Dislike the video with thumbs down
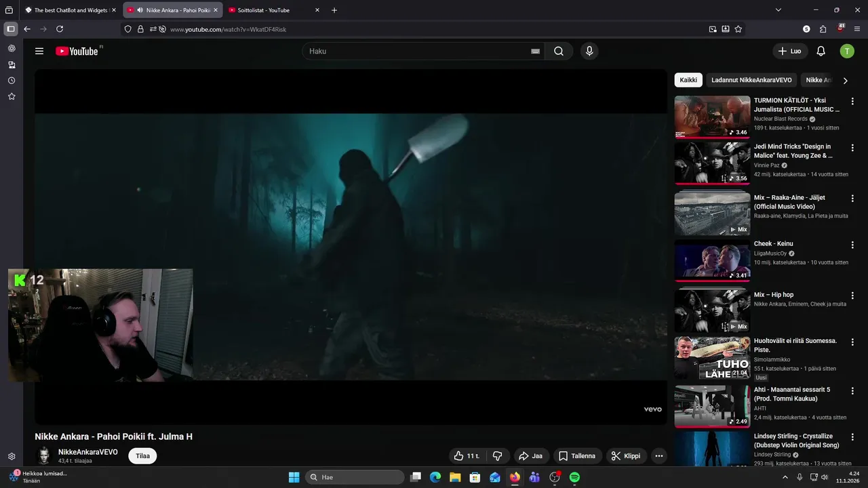This screenshot has width=868, height=488. [497, 456]
